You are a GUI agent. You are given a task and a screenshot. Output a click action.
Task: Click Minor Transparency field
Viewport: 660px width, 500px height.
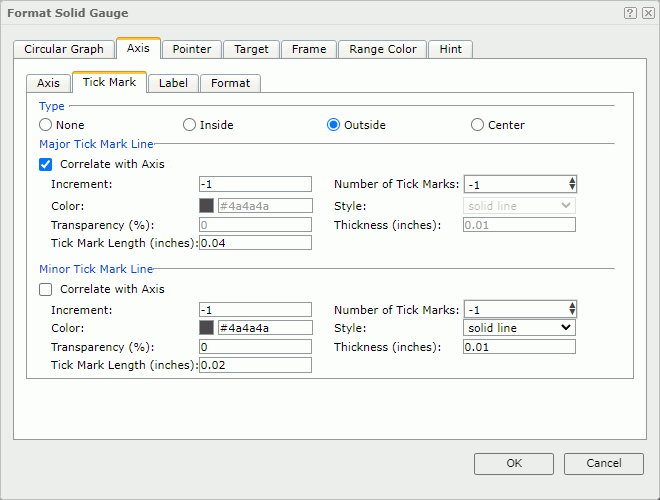click(x=255, y=347)
